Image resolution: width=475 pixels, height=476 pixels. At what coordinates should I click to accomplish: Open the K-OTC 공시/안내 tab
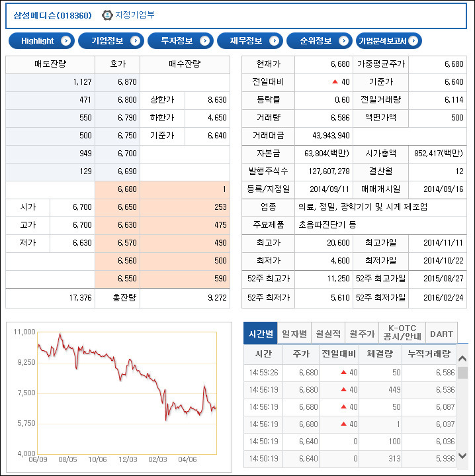click(402, 333)
